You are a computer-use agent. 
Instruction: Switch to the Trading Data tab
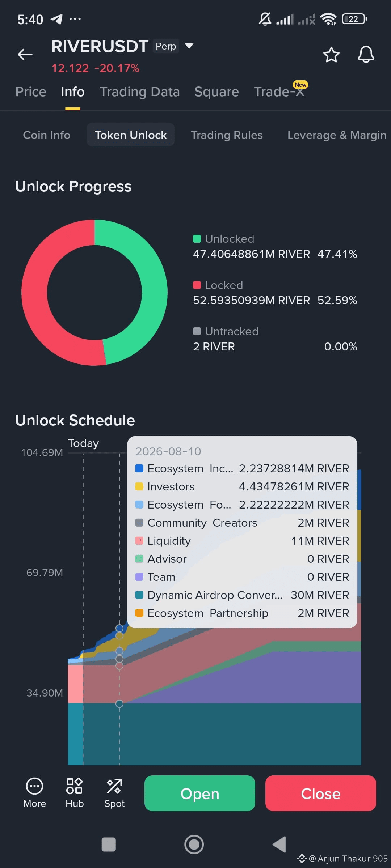[140, 92]
